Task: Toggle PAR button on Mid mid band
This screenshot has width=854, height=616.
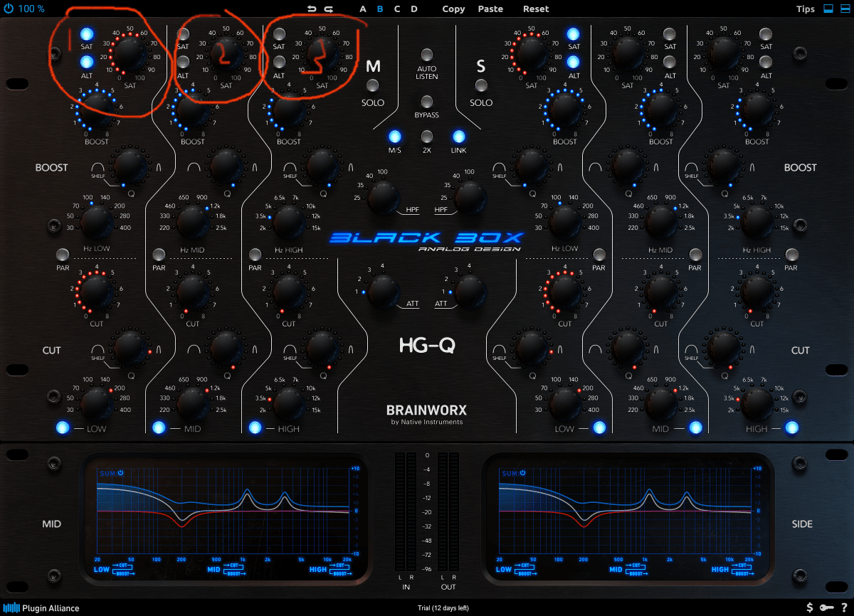Action: tap(159, 255)
